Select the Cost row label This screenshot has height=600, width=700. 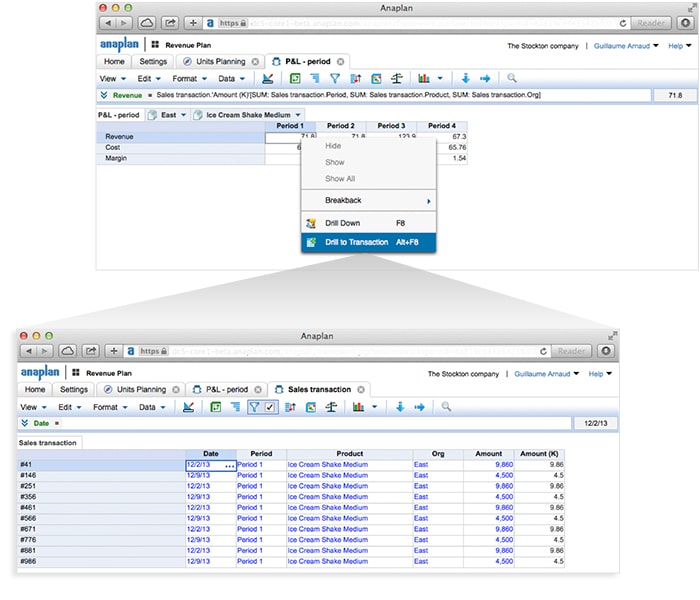tap(181, 147)
